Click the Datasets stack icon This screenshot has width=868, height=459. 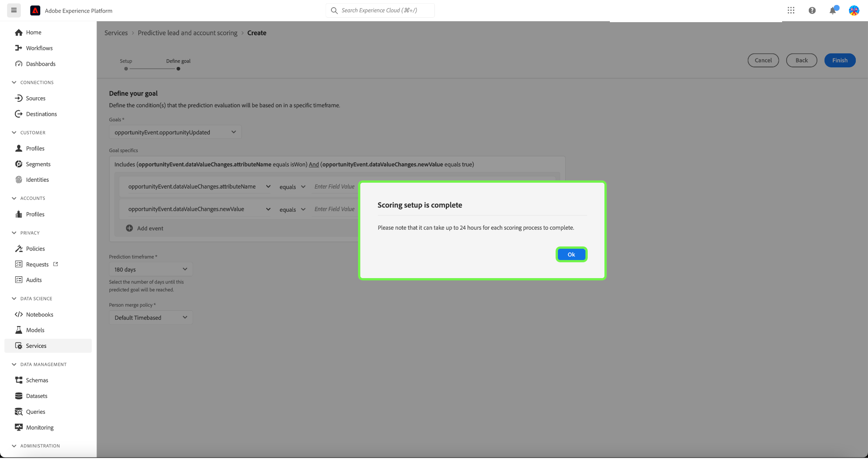point(19,396)
